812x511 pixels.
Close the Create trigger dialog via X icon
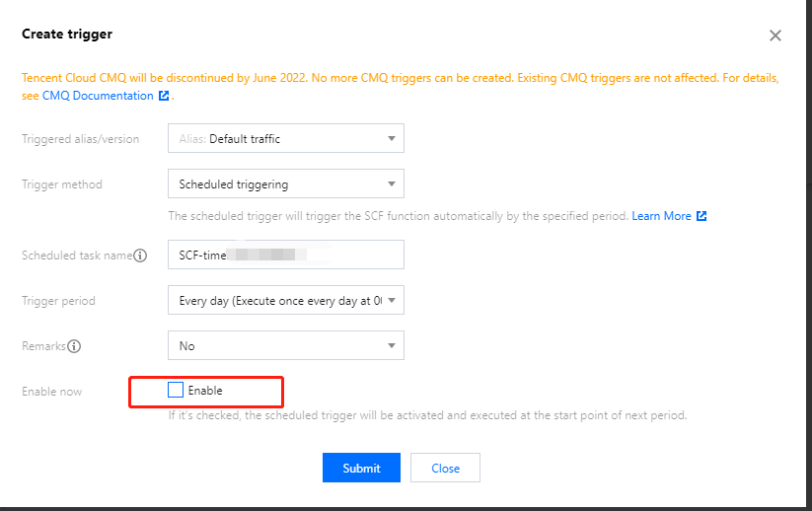click(775, 36)
